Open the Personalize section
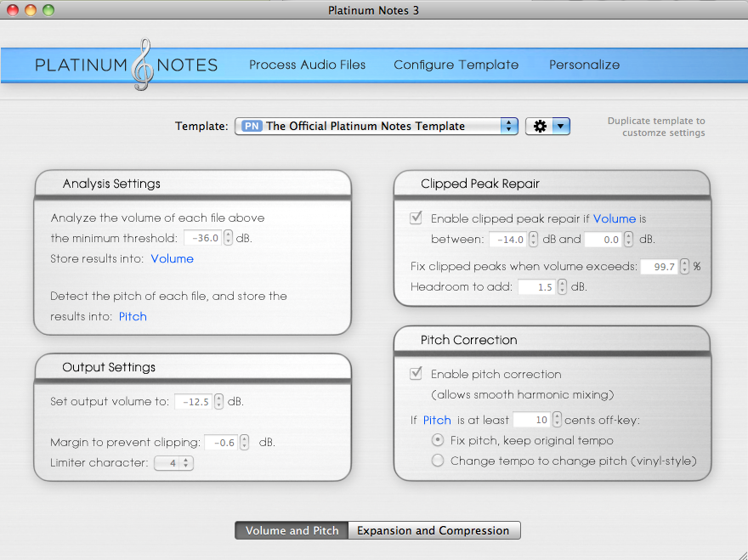Viewport: 748px width, 560px height. pos(585,65)
